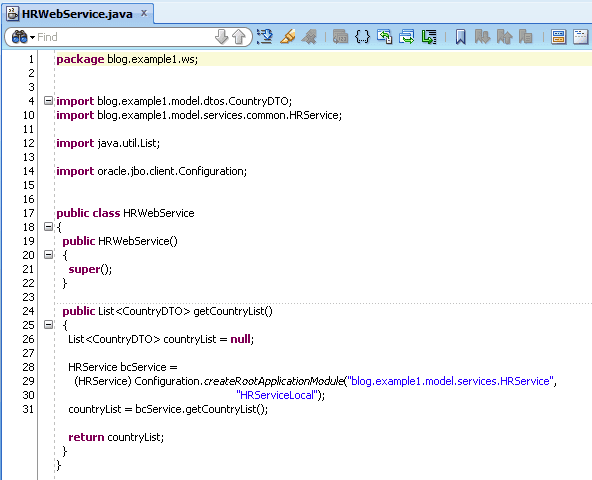Find next occurrence with the down arrow
The width and height of the screenshot is (592, 480).
[221, 37]
